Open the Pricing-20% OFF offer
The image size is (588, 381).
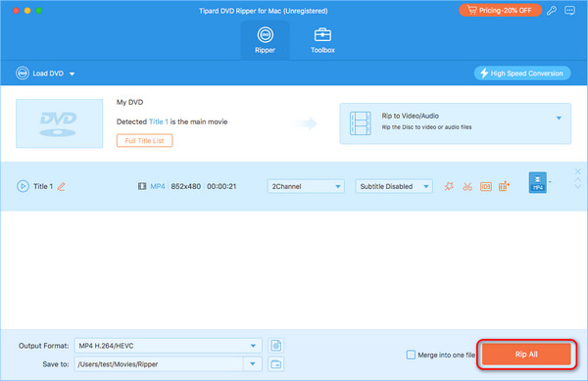[x=500, y=11]
